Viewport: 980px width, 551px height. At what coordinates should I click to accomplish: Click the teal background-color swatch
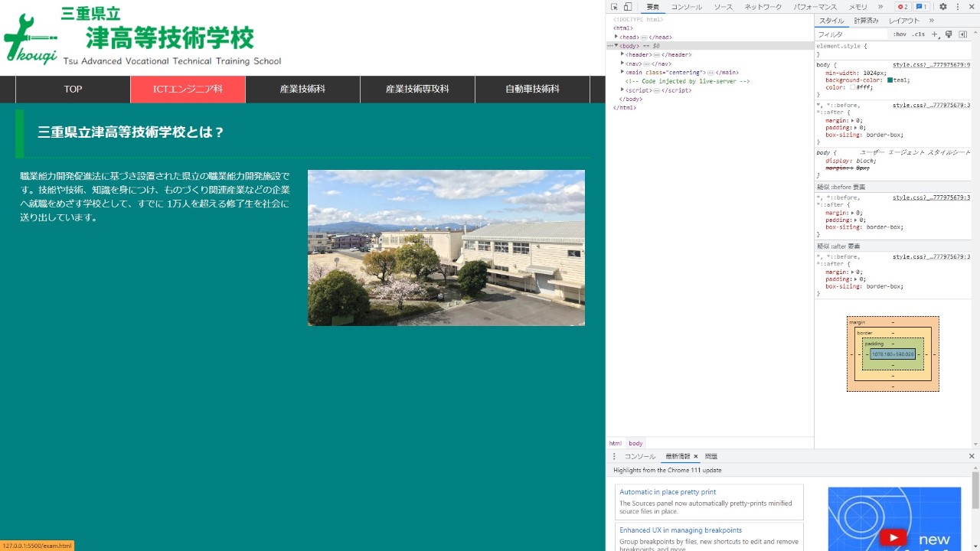890,80
